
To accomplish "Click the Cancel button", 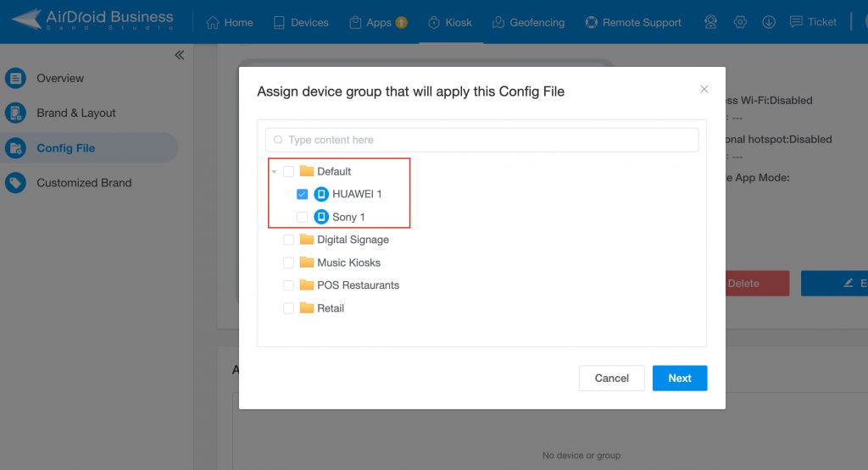I will [x=612, y=379].
